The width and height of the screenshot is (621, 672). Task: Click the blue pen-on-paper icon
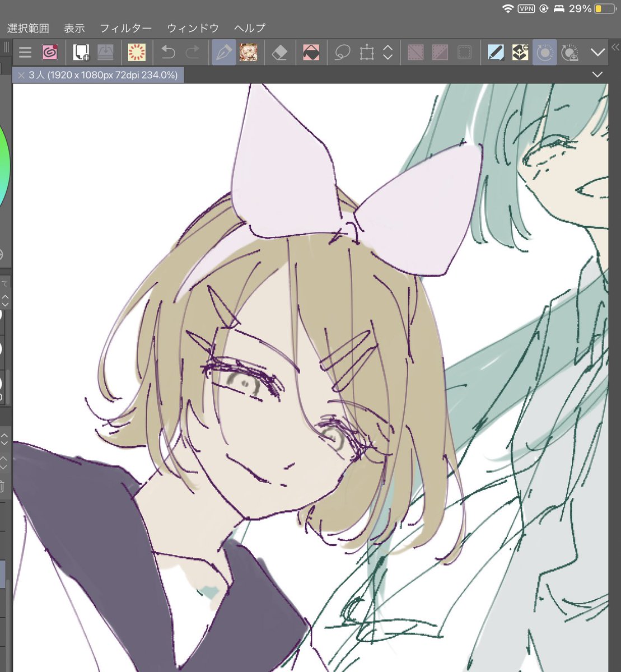click(496, 53)
